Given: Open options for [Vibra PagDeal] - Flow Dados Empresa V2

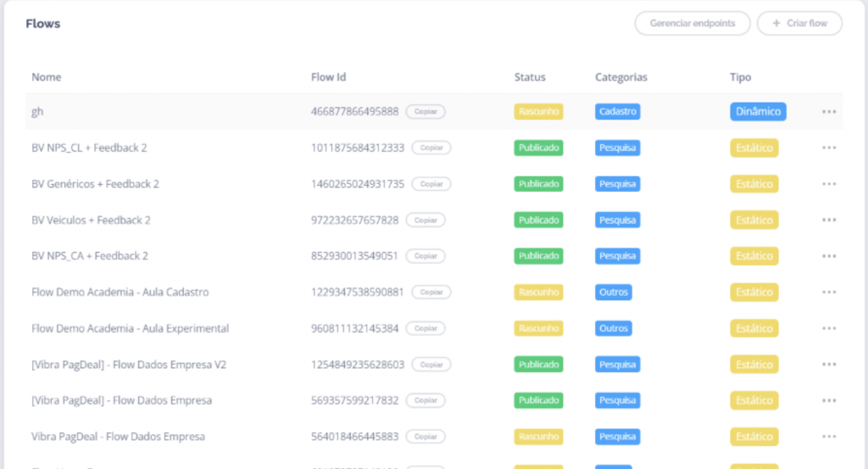Looking at the screenshot, I should tap(828, 365).
